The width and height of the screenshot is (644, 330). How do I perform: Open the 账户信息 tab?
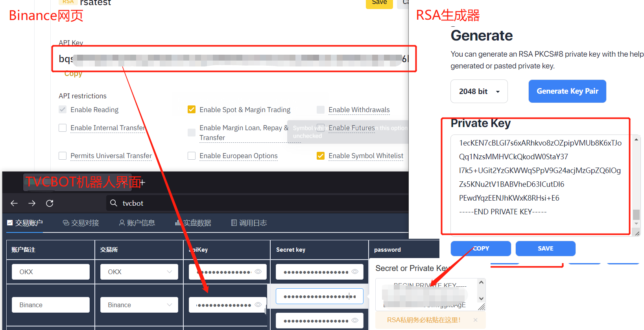pos(137,223)
